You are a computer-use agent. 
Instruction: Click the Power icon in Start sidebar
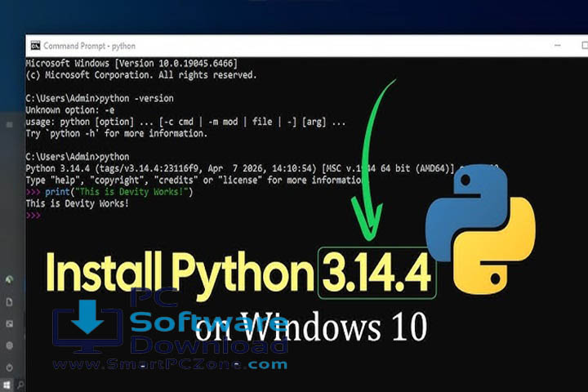pos(9,367)
